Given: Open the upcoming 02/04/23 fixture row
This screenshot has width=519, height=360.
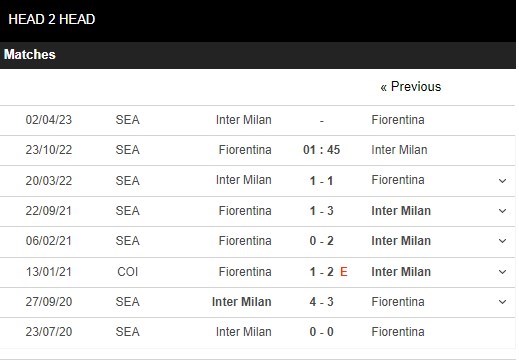Looking at the screenshot, I should [x=258, y=120].
